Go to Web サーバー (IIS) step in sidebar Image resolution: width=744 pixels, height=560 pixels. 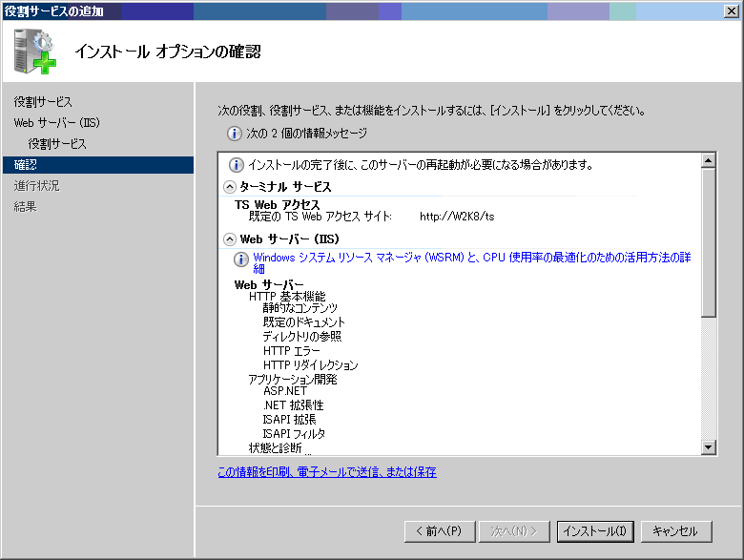tap(57, 122)
